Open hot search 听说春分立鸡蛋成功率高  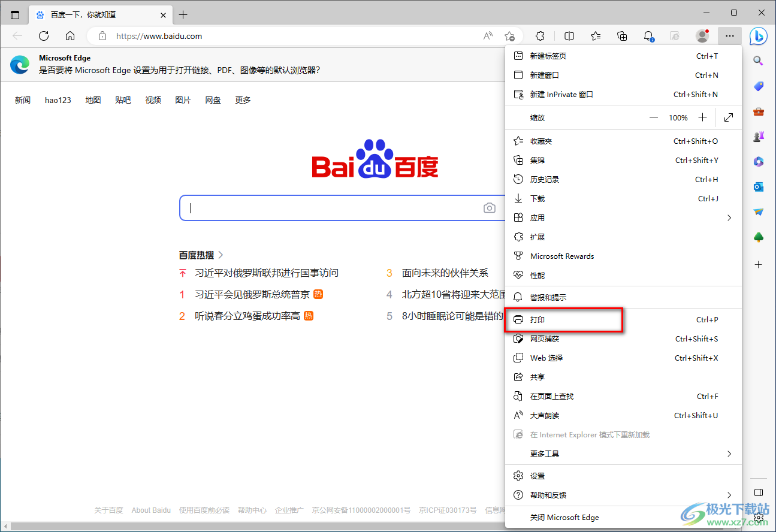(247, 316)
